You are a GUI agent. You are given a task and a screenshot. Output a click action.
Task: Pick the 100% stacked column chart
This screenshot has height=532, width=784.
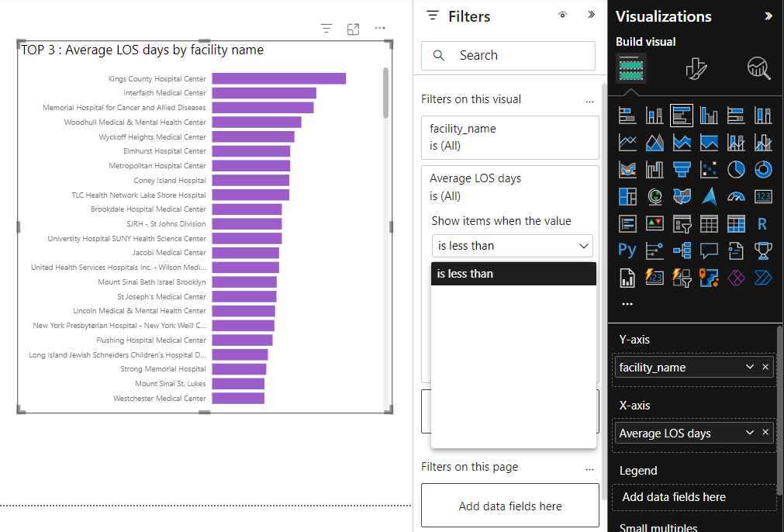pyautogui.click(x=763, y=116)
